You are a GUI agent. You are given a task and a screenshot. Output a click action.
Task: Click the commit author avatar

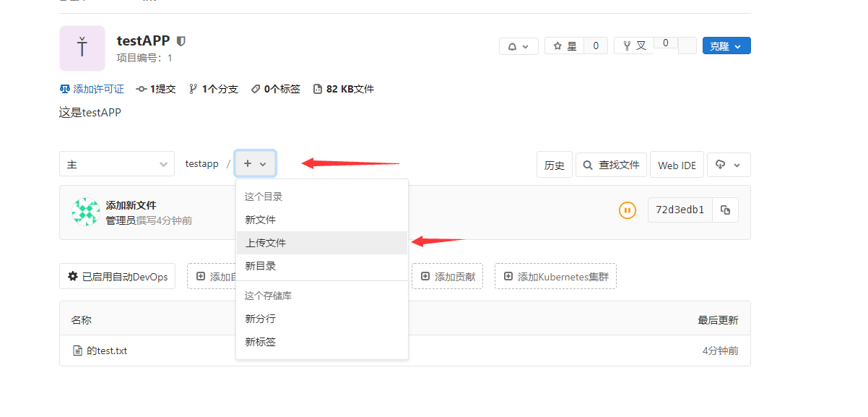pos(86,212)
